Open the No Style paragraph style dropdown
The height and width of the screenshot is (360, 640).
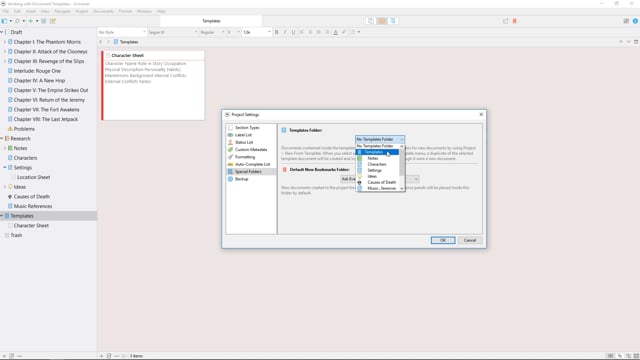point(122,32)
